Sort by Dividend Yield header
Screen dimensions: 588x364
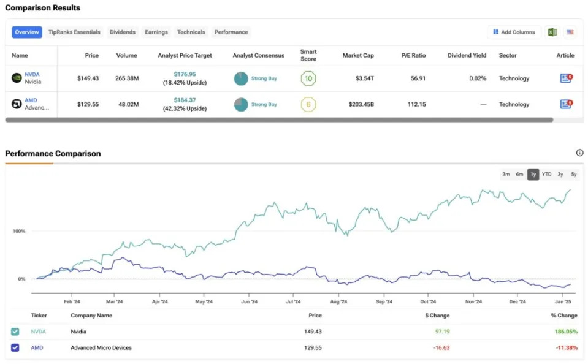[x=467, y=56]
